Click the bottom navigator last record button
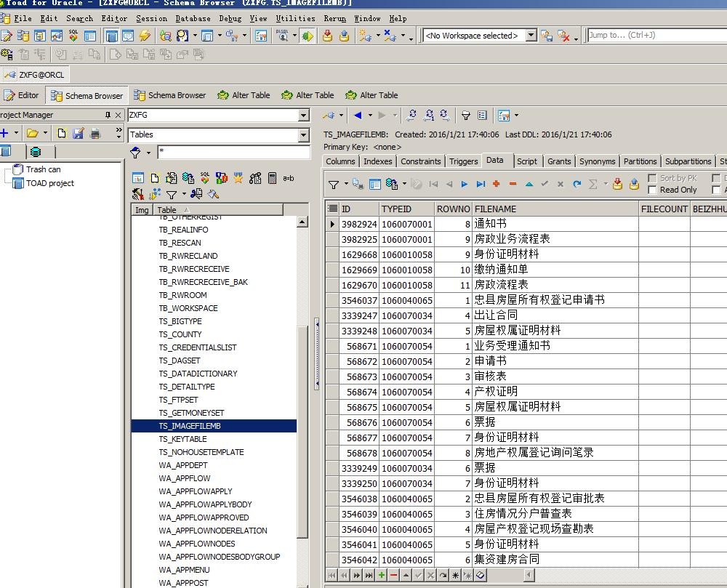This screenshot has height=588, width=727. pos(369,575)
